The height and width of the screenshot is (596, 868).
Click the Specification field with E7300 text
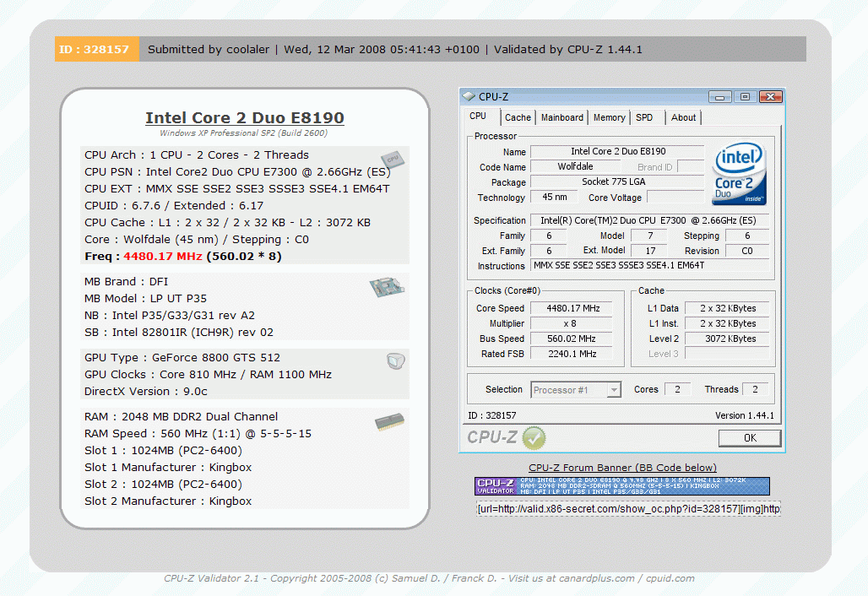650,220
